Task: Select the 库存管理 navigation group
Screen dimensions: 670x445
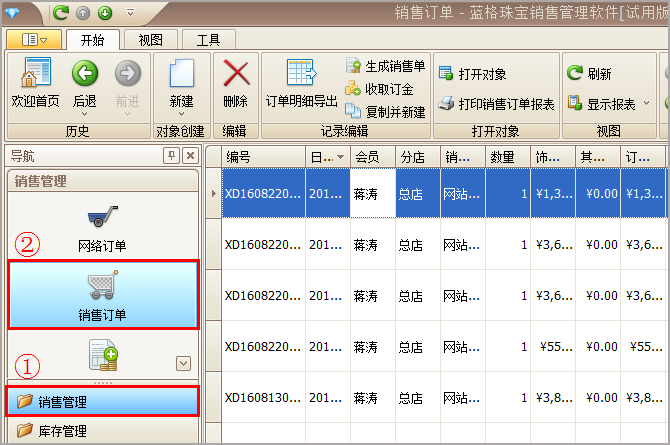Action: 103,430
